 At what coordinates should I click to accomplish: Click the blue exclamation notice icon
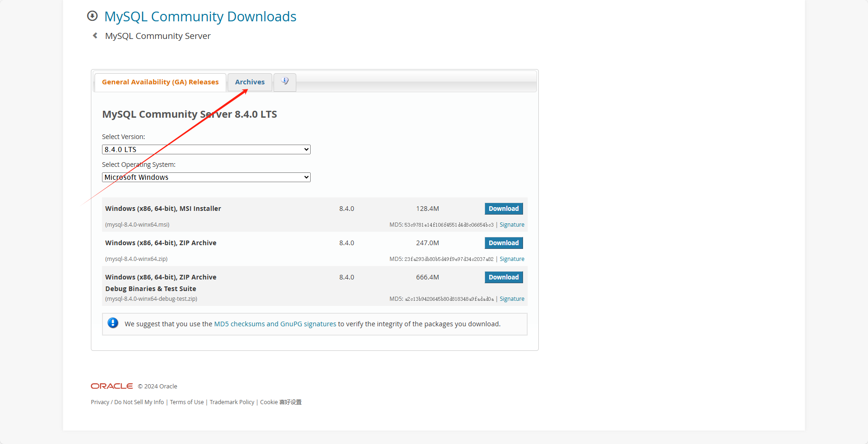(113, 323)
